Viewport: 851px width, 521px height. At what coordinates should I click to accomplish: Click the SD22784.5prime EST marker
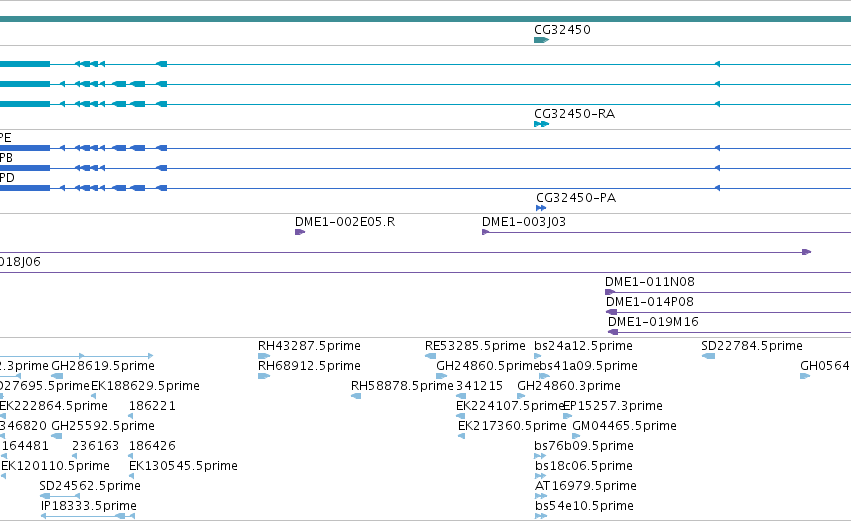pos(708,356)
